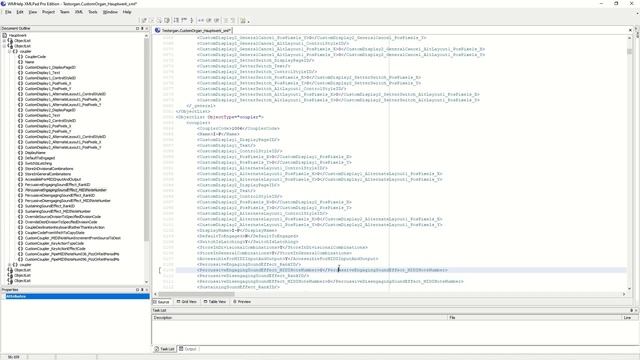Click the CouplerCode line in the editor
This screenshot has height=360, width=640.
point(238,129)
